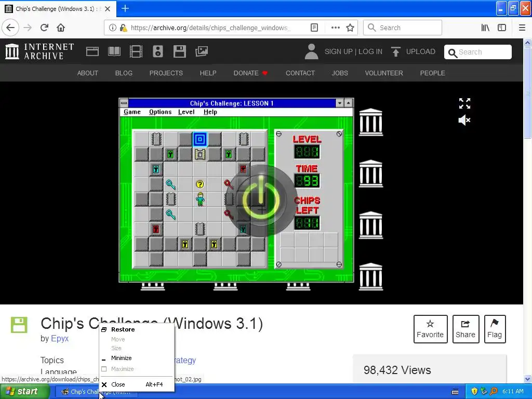Select Close Alt+F4 in the context menu
The image size is (532, 399).
(137, 384)
